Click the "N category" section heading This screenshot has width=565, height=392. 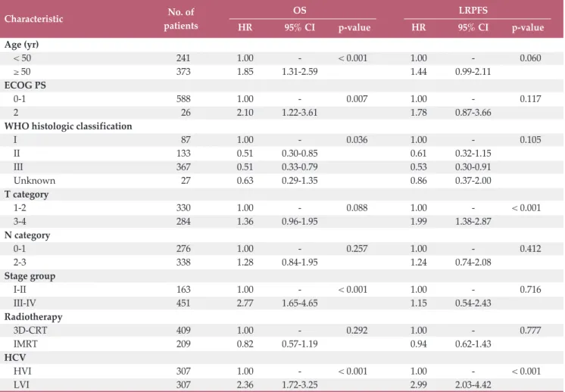coord(27,235)
